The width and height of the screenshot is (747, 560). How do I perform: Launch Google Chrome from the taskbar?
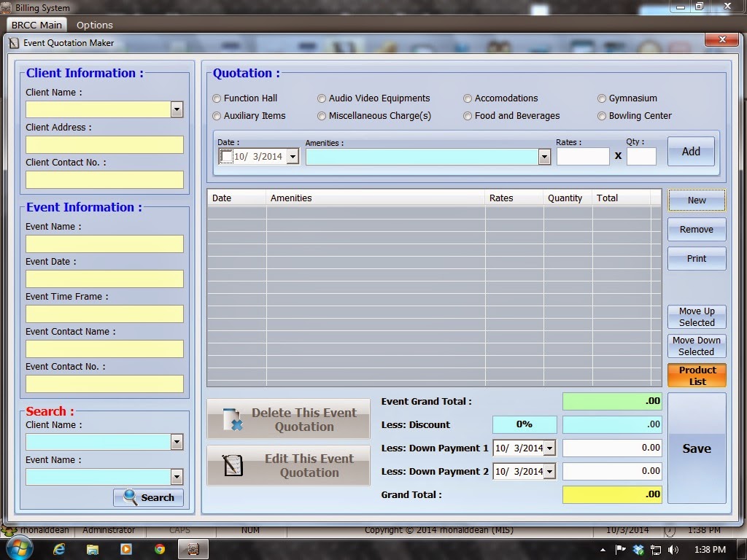pyautogui.click(x=162, y=548)
